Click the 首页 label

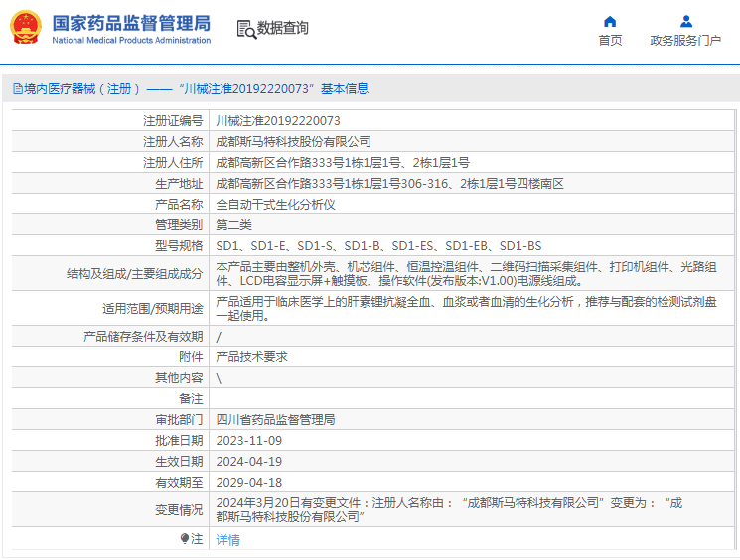(x=610, y=41)
